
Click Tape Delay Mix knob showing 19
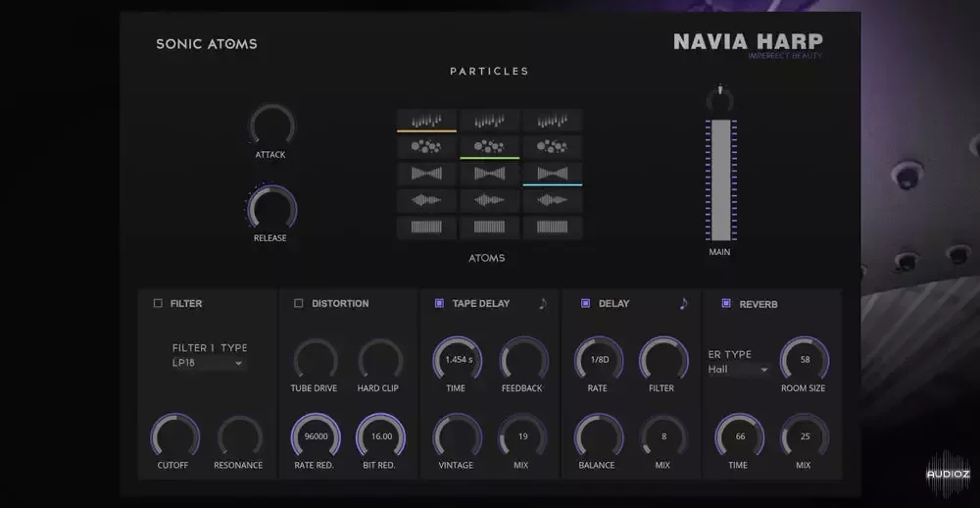tap(522, 436)
